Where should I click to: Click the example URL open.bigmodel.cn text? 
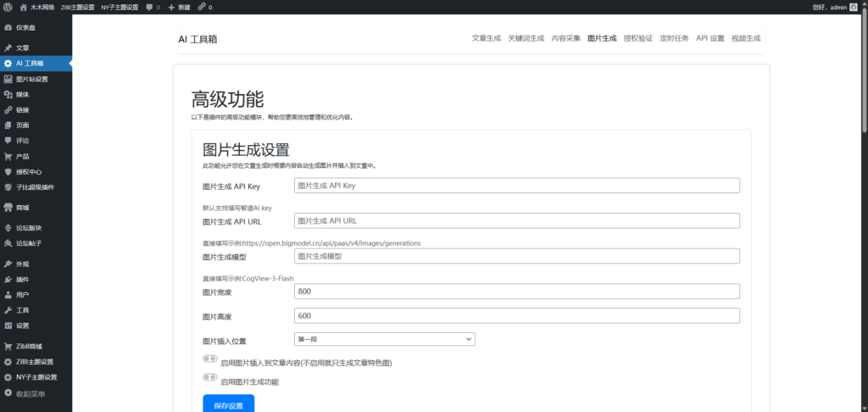point(331,242)
